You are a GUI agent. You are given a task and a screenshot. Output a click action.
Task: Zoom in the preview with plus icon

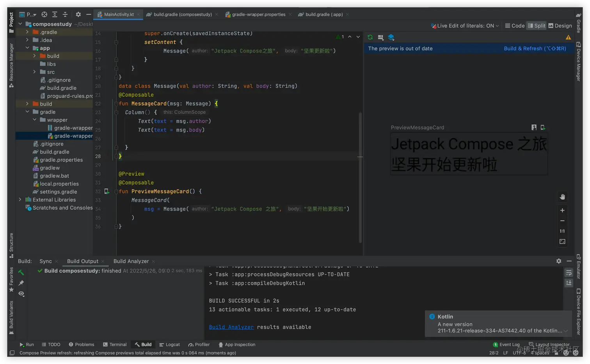click(562, 210)
